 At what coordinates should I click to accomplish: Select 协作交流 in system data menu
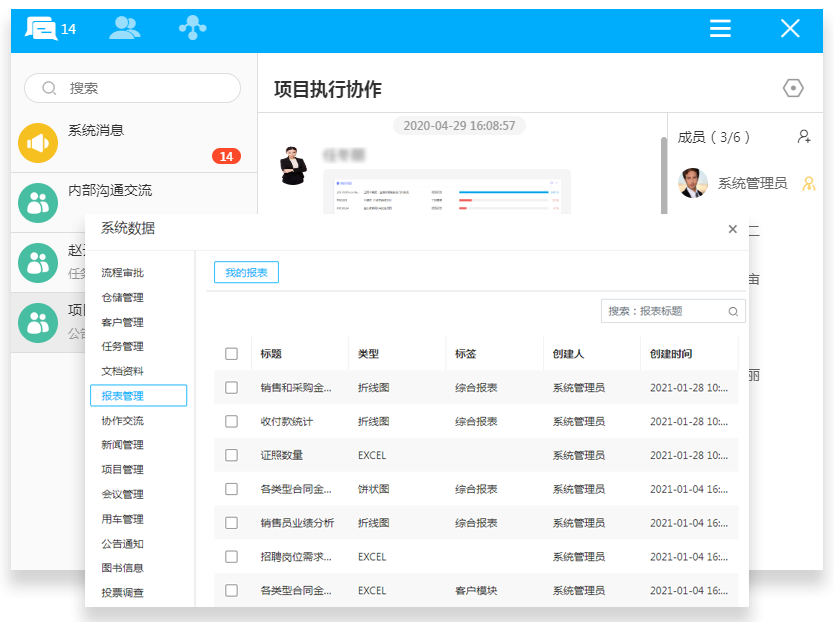(x=122, y=421)
